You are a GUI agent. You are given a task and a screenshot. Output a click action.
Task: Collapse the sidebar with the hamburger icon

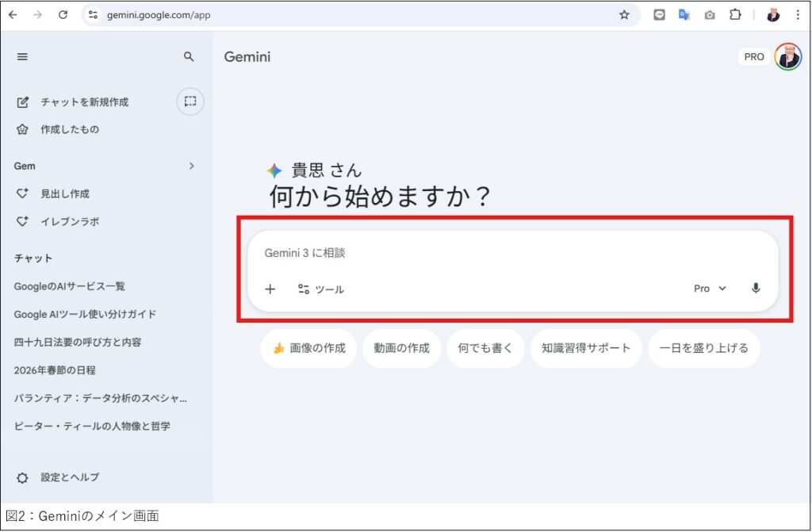pyautogui.click(x=22, y=56)
